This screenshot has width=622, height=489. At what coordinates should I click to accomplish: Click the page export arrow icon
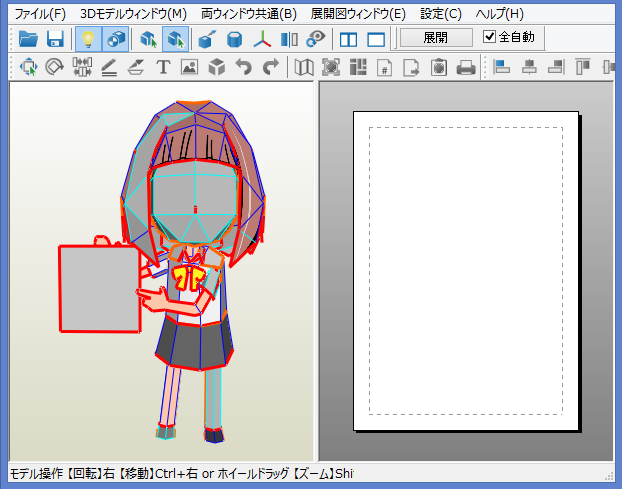tap(411, 67)
